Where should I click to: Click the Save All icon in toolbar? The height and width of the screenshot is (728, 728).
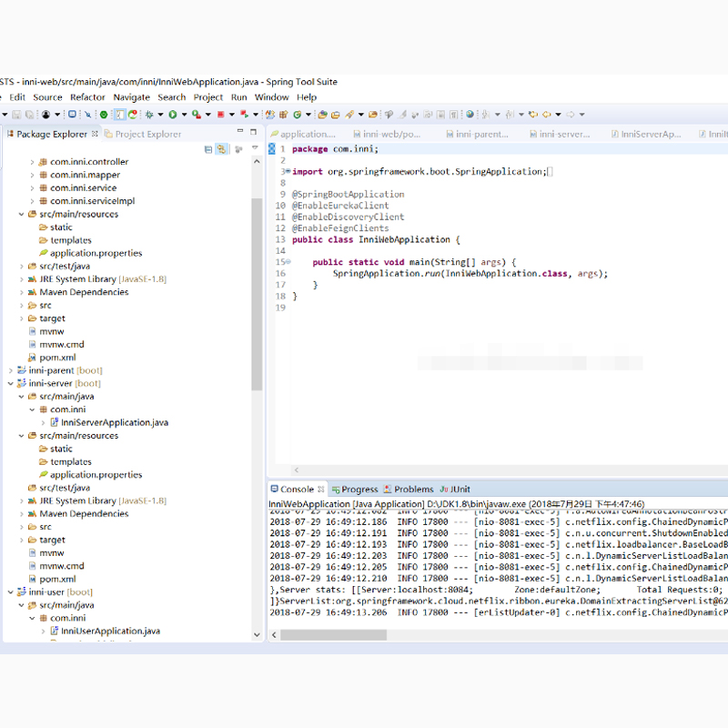tap(29, 115)
